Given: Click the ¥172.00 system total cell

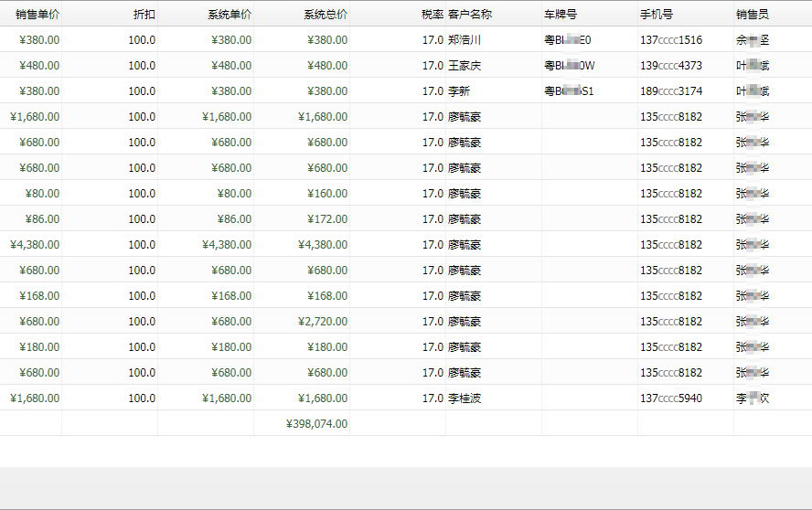Looking at the screenshot, I should pyautogui.click(x=327, y=219).
